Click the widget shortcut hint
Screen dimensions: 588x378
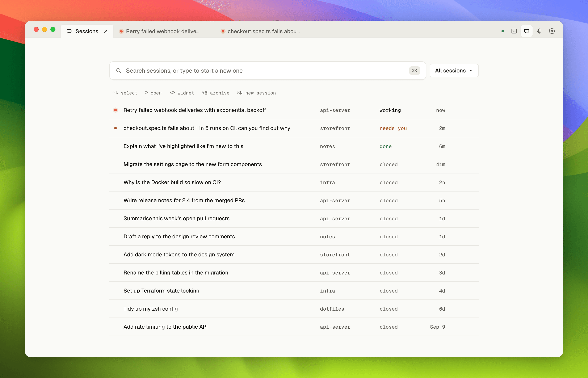tap(182, 93)
